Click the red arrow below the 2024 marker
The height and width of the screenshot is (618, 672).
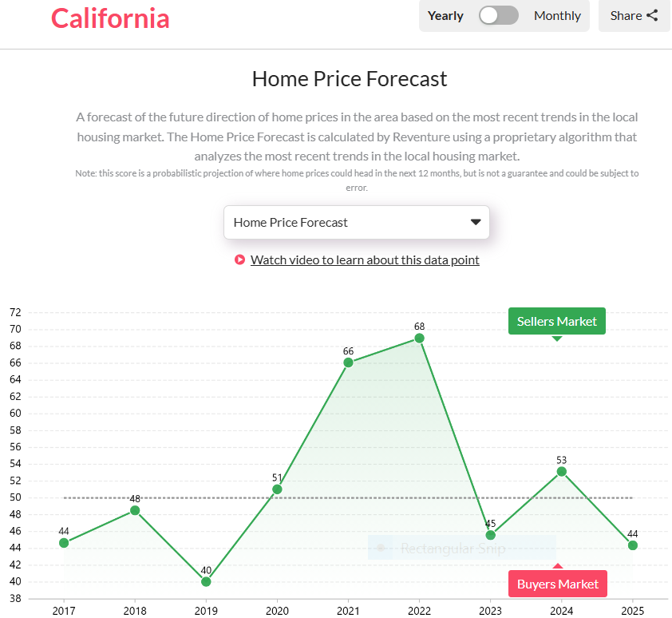558,565
